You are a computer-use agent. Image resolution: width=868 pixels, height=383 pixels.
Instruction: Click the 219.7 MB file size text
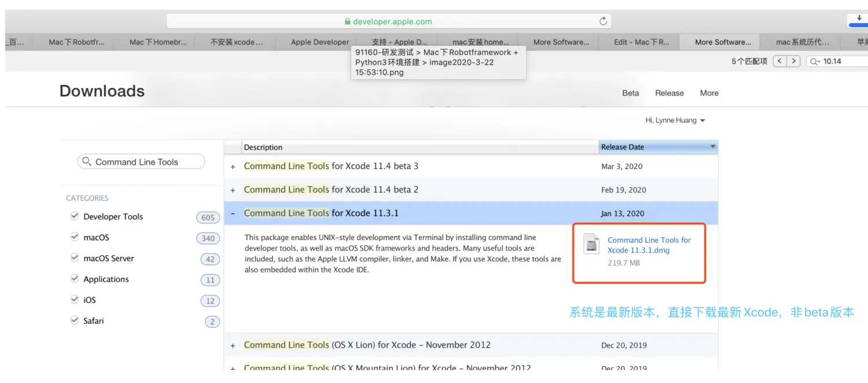(x=624, y=263)
